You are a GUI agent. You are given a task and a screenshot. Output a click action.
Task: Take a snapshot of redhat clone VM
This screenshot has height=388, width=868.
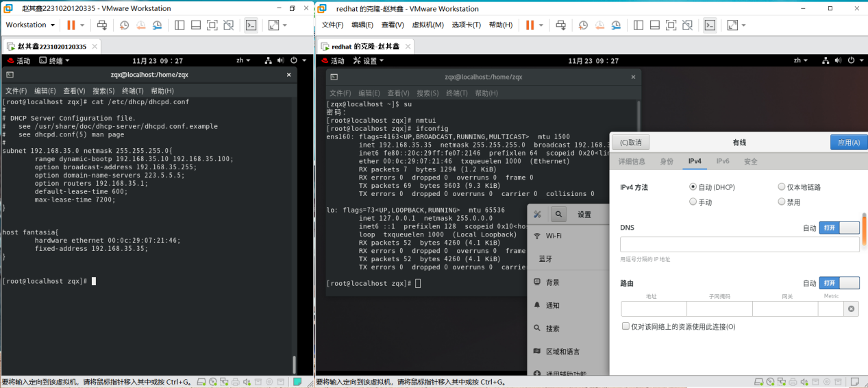tap(583, 25)
